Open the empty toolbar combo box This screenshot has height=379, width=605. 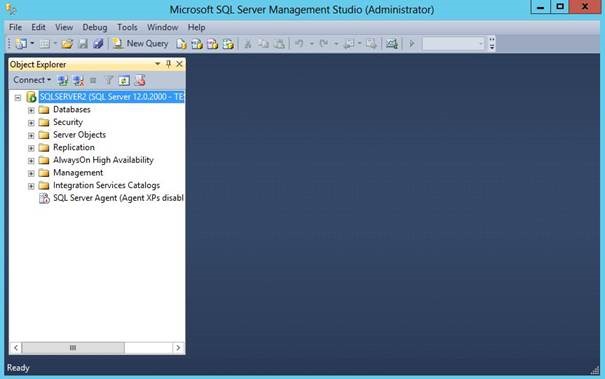point(453,44)
